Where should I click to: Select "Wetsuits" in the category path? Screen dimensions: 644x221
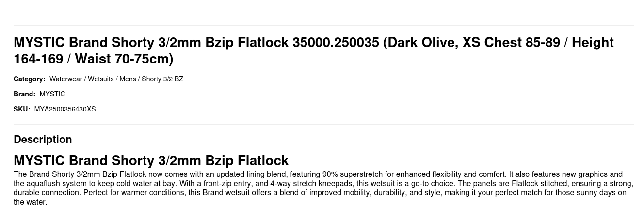pyautogui.click(x=100, y=79)
